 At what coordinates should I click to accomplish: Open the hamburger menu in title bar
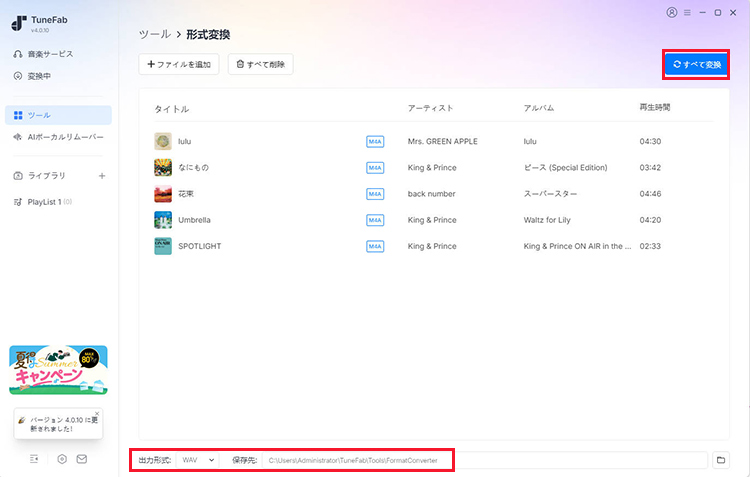pos(687,12)
